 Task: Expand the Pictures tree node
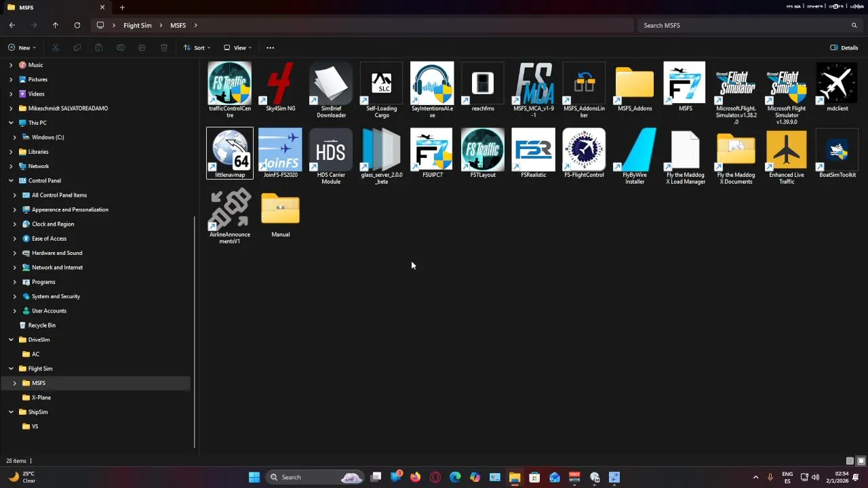(x=11, y=79)
